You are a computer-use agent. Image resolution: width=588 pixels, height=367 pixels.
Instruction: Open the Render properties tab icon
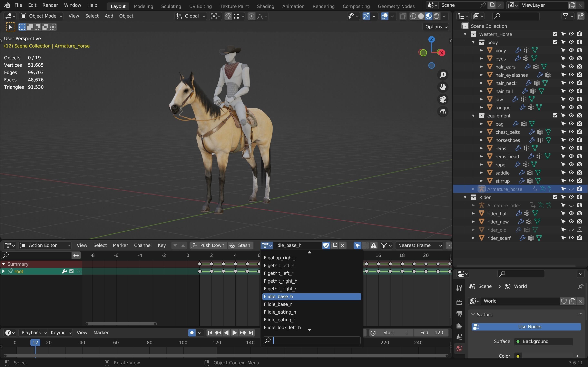[459, 302]
